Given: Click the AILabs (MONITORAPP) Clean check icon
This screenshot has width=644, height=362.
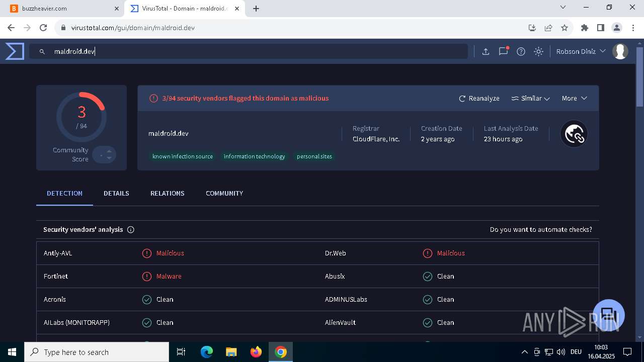Looking at the screenshot, I should (147, 323).
